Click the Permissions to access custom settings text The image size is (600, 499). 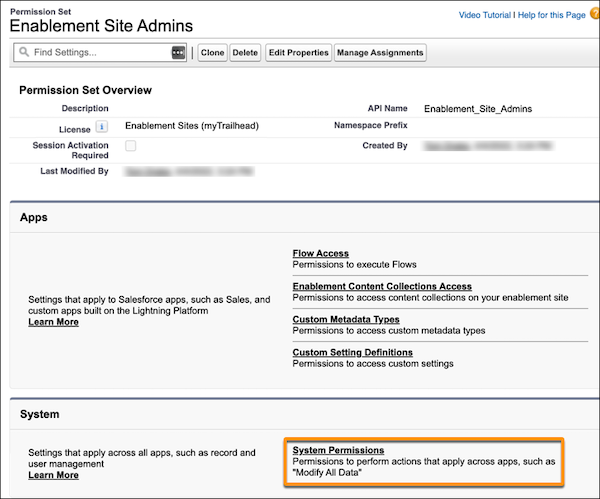point(373,364)
